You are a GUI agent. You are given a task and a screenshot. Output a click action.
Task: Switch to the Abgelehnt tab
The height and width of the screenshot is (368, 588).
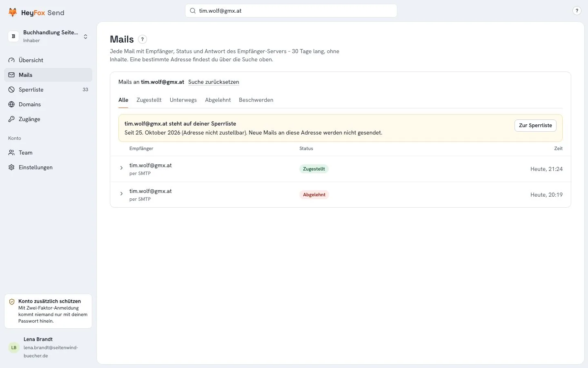coord(218,100)
